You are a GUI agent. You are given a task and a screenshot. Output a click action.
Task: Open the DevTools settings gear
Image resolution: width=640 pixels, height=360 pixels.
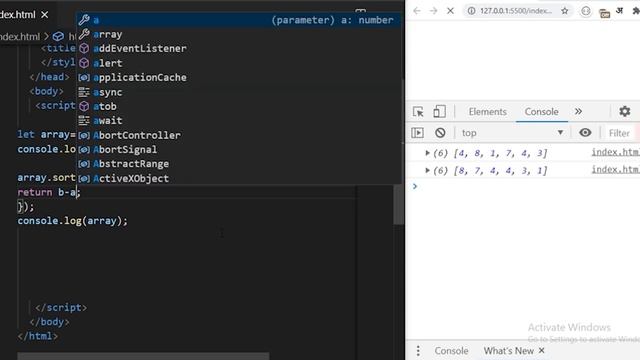(x=624, y=111)
